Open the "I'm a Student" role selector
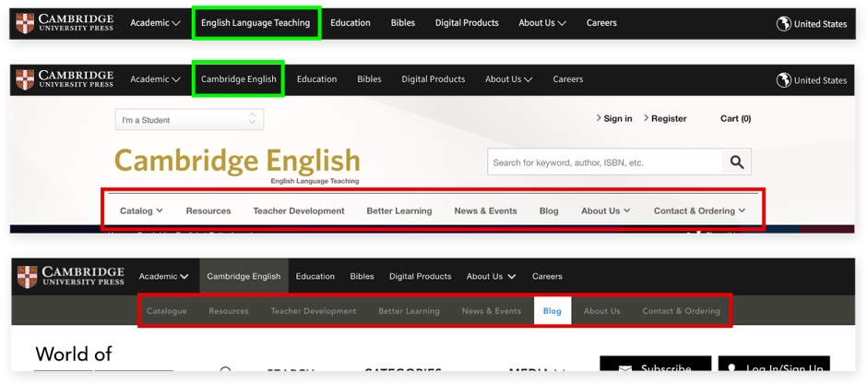Screen dimensions: 868x385 click(189, 120)
